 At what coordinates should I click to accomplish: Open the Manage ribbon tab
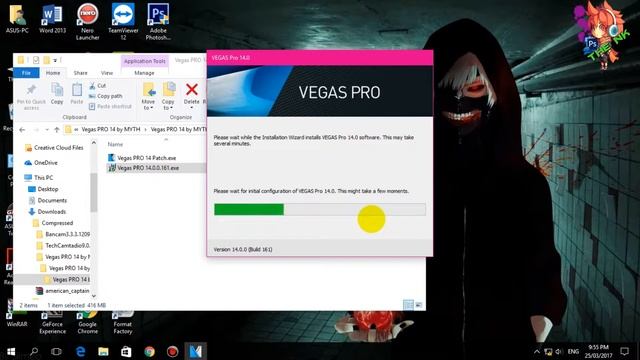click(144, 73)
